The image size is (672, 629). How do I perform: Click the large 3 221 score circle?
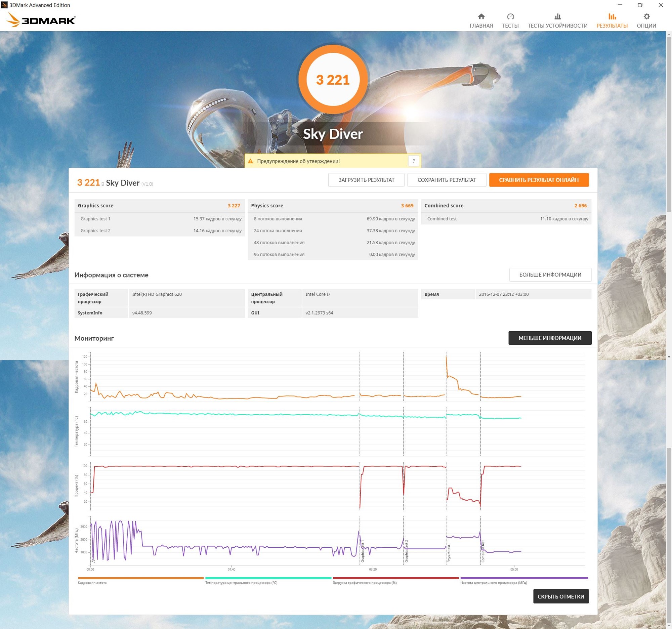pyautogui.click(x=333, y=80)
